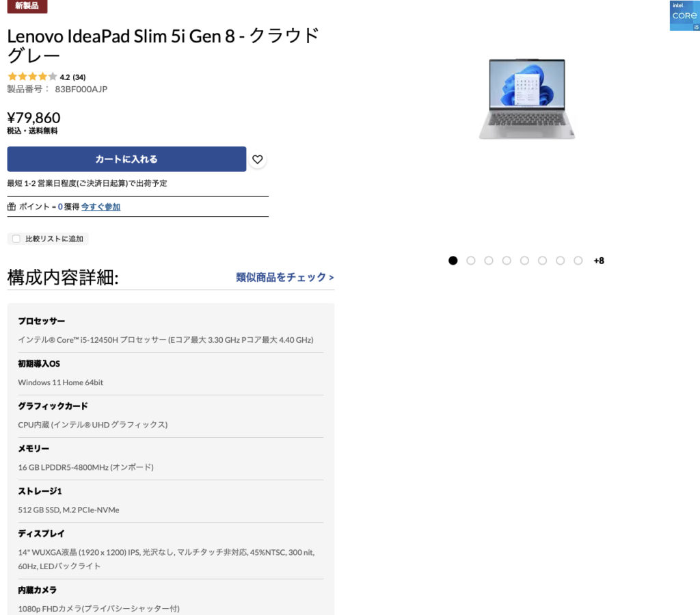Click the 1080p FHDカメラ value
This screenshot has width=700, height=615.
point(98,609)
